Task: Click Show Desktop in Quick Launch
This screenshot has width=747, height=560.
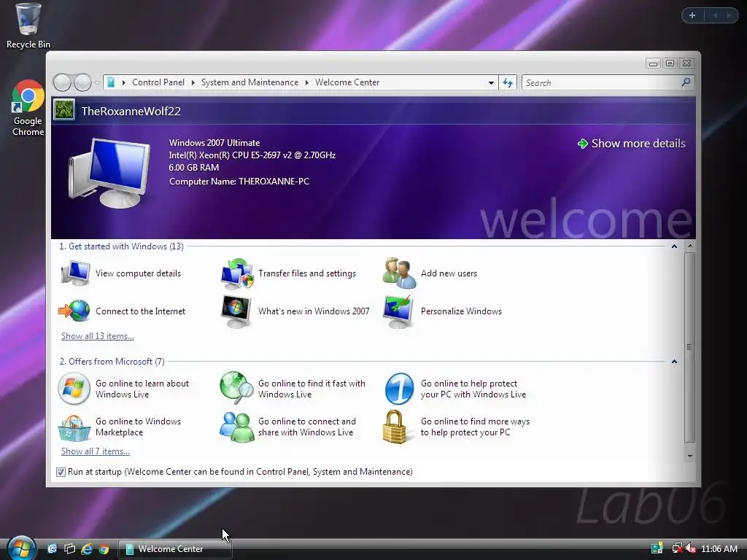Action: pyautogui.click(x=52, y=549)
